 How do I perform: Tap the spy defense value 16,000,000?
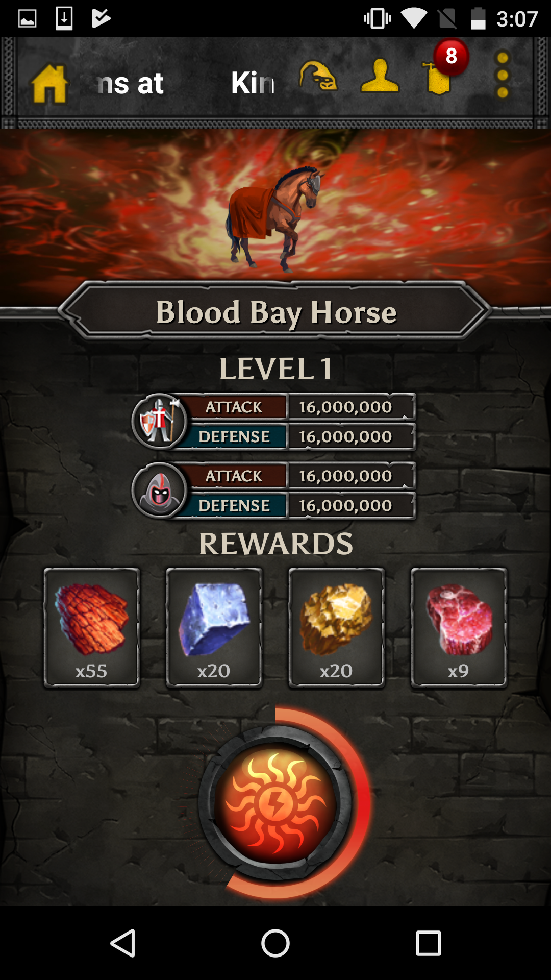point(346,506)
